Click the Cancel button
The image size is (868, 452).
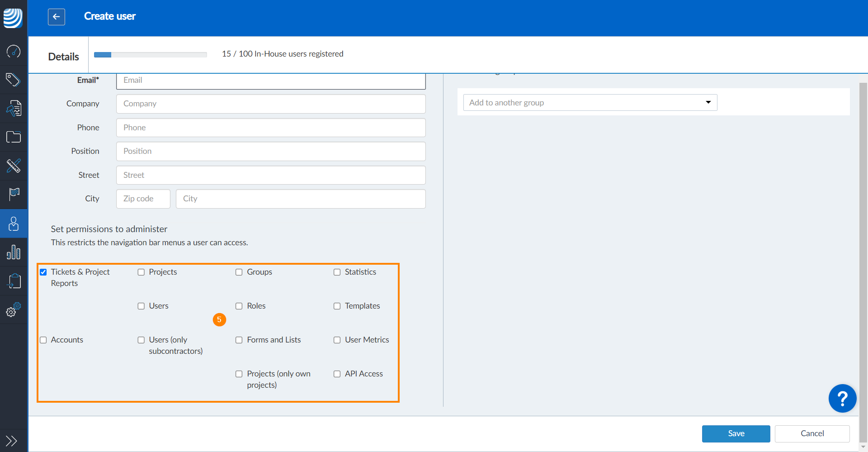[x=812, y=433]
